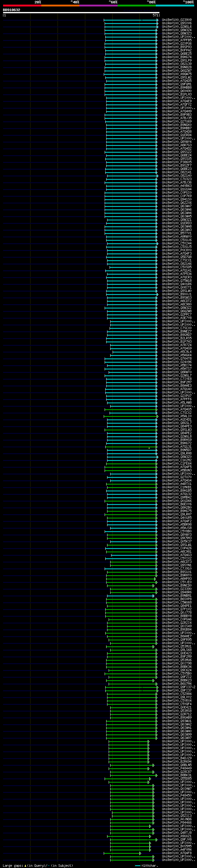Select the UniRef100_Q05K37 label
Screen dimensions: 197x868
(x=177, y=542)
